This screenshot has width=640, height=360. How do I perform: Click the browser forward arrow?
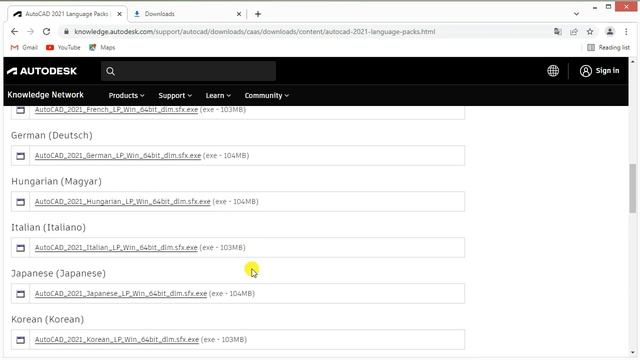pyautogui.click(x=31, y=31)
